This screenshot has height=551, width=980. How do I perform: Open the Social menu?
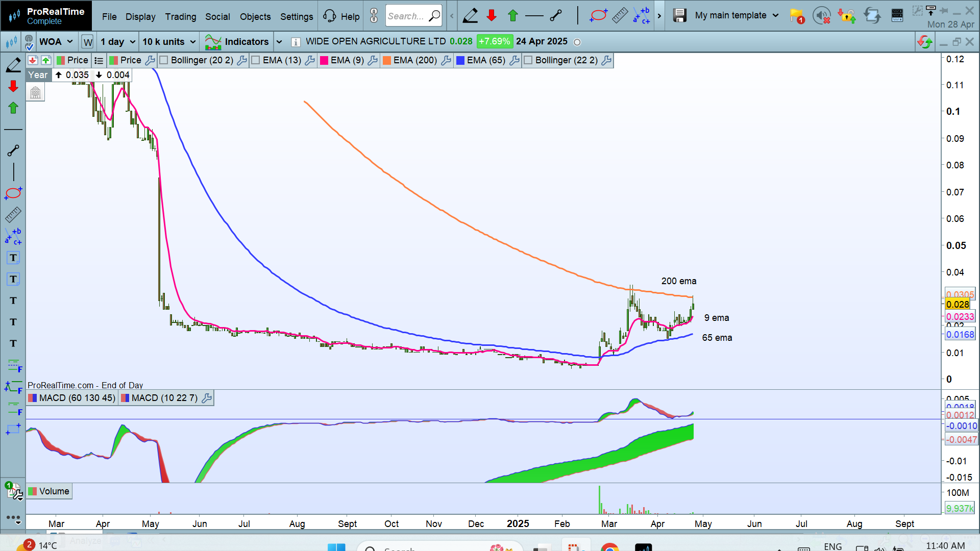pyautogui.click(x=217, y=17)
